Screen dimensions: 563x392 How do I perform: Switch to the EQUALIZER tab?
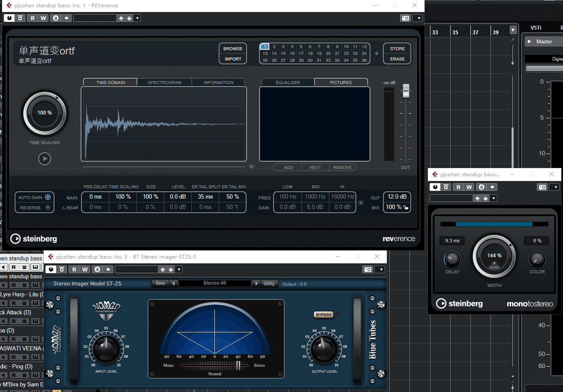point(288,82)
